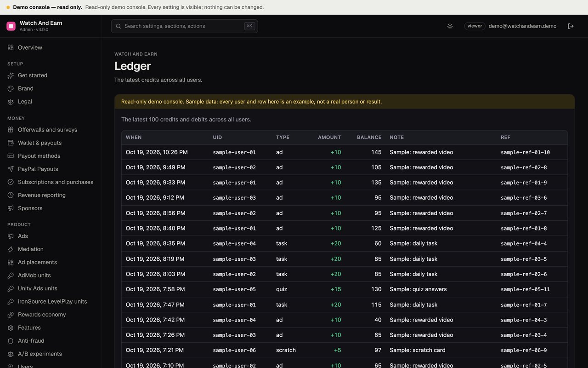Click the Get started sparkle icon
This screenshot has height=368, width=588.
(11, 75)
